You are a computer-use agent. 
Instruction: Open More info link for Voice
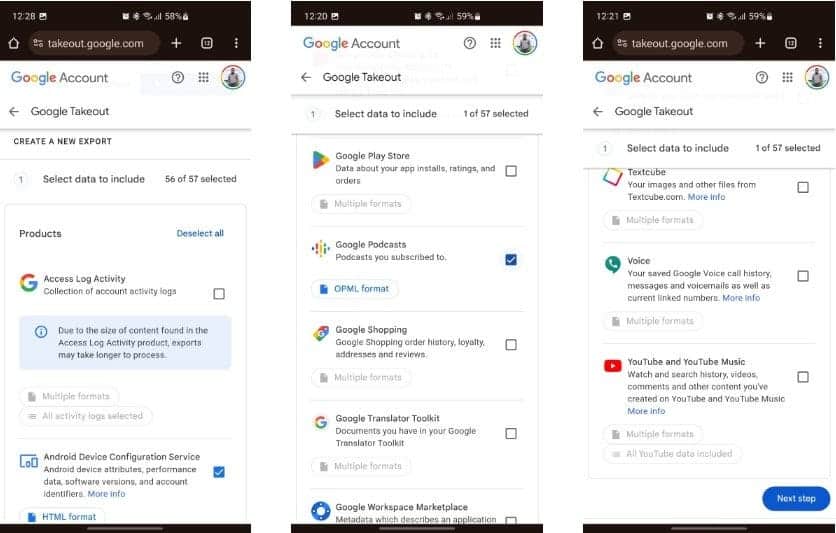click(741, 298)
